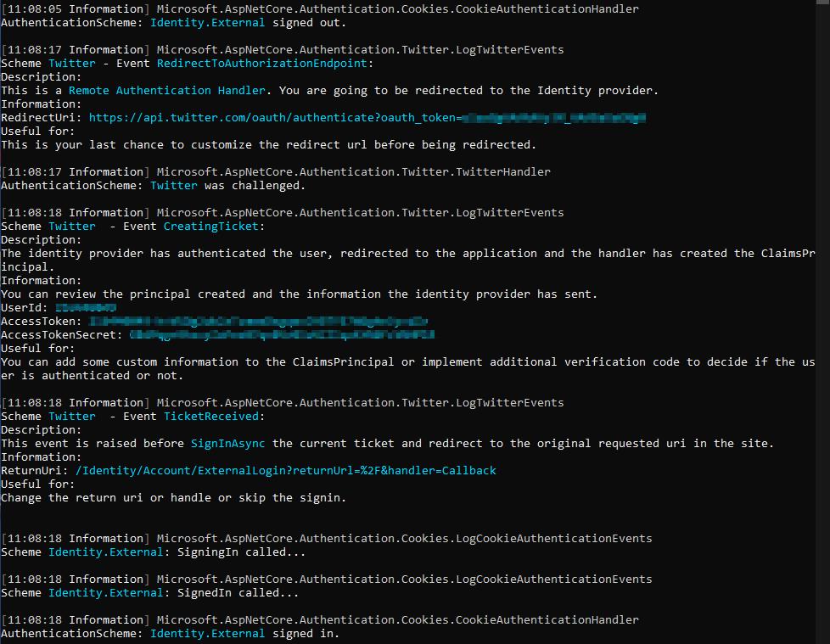Click the redacted UserId value
This screenshot has height=644, width=830.
85,307
